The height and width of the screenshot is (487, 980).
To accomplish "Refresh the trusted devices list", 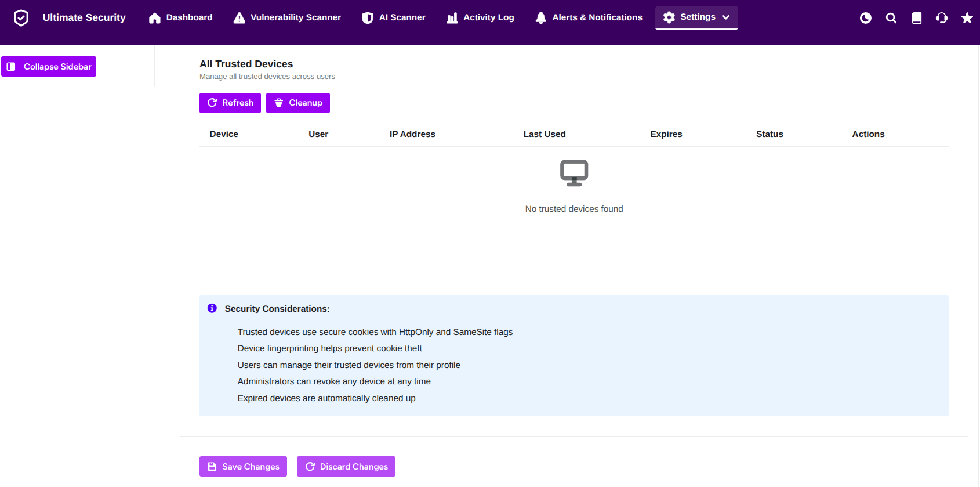I will point(230,103).
